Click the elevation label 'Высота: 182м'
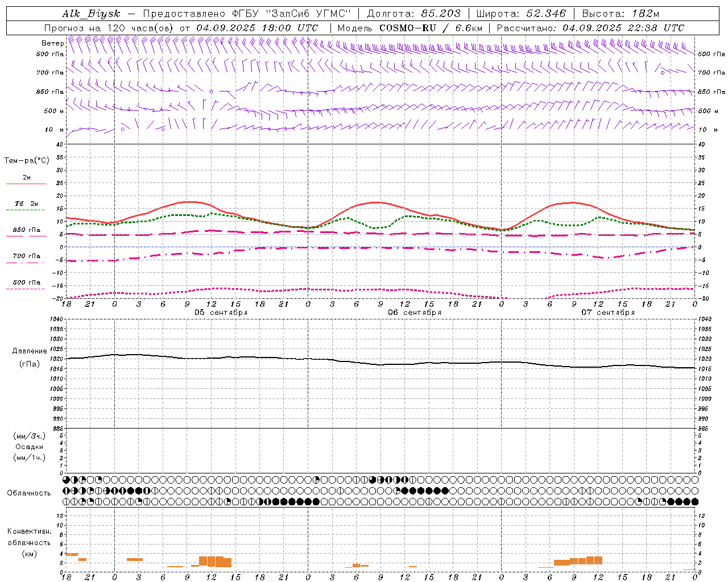This screenshot has height=582, width=728. click(621, 14)
